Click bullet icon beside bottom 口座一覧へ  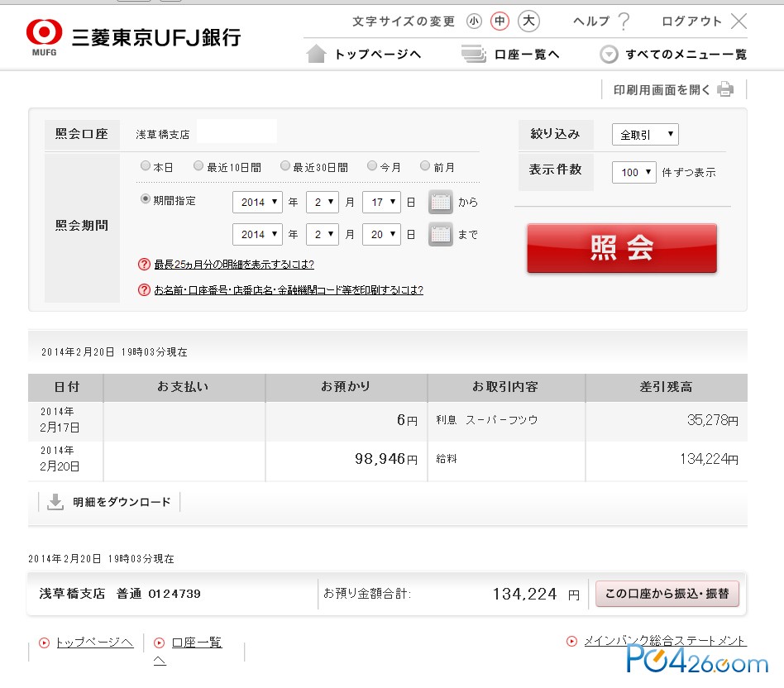pos(159,643)
